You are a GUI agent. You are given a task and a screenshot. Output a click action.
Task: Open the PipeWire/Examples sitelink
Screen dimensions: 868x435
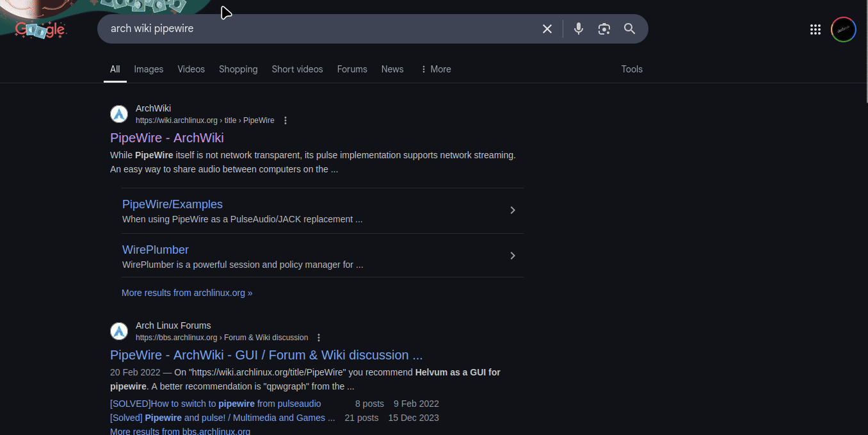pyautogui.click(x=172, y=204)
